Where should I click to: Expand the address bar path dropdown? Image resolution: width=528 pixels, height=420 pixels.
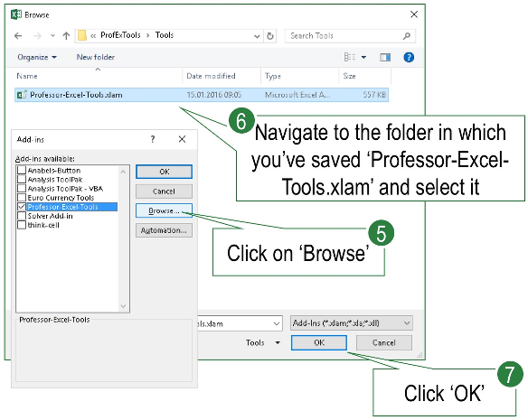(x=257, y=36)
